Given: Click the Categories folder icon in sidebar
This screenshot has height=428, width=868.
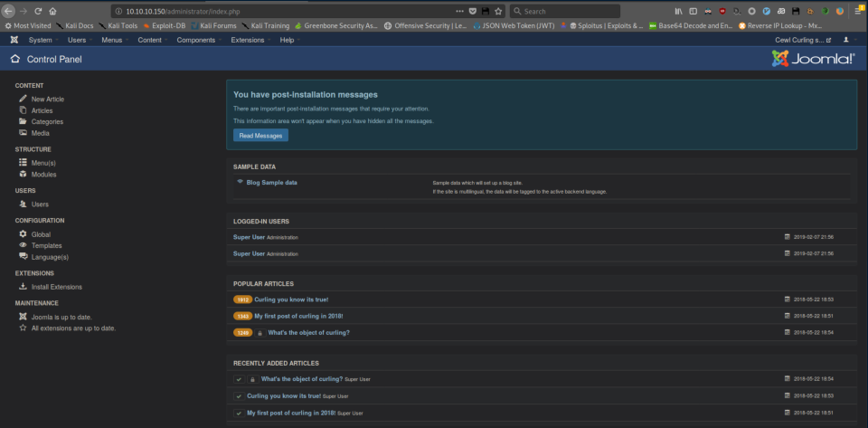Looking at the screenshot, I should tap(23, 121).
